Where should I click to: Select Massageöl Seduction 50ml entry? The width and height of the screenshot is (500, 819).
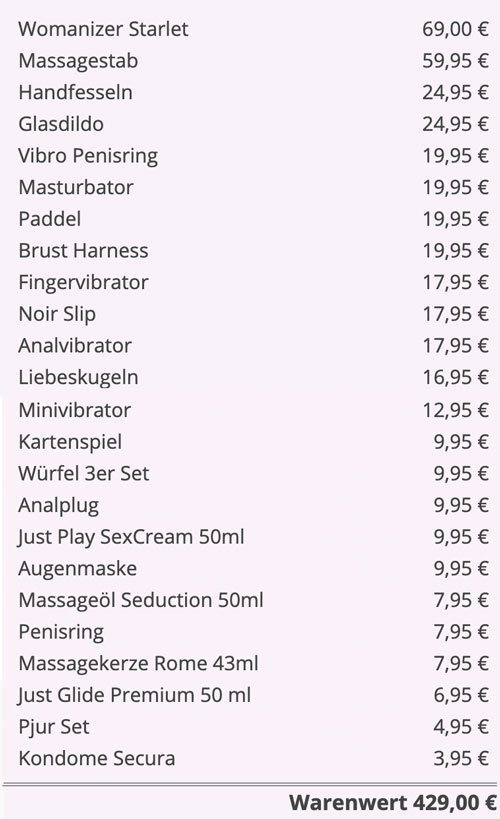click(141, 601)
